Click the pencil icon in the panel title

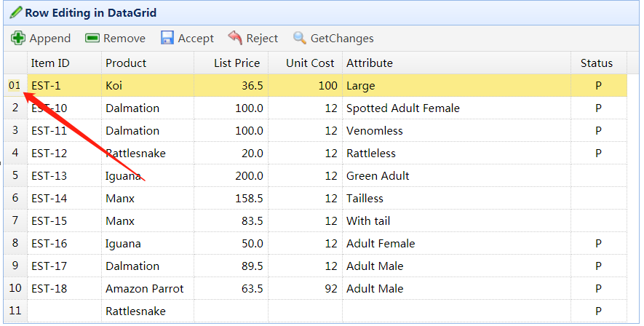[x=16, y=12]
